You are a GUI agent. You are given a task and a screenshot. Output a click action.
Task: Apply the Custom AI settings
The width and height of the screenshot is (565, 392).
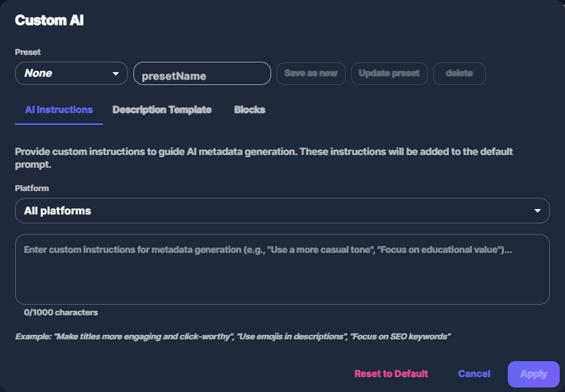tap(533, 374)
